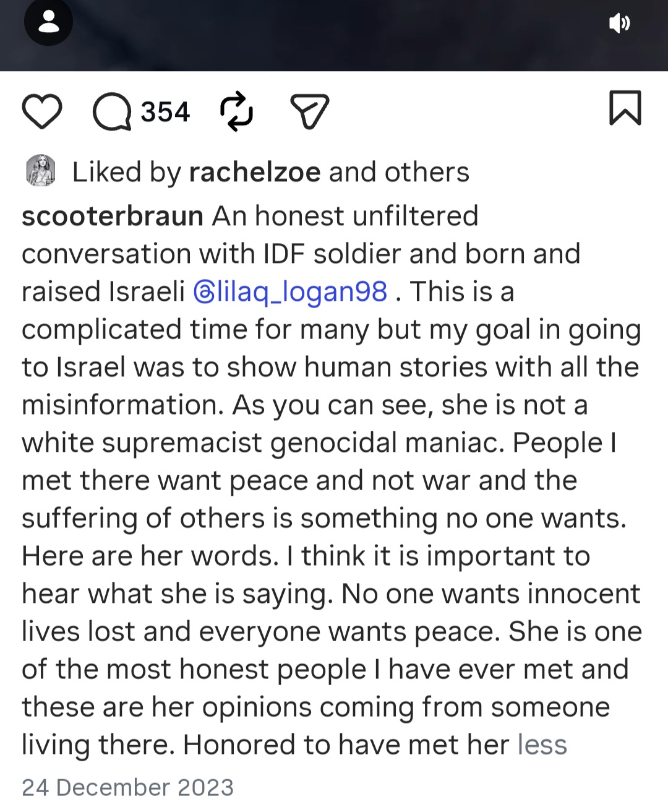Click the 24 December 2023 timestamp

pos(127,787)
